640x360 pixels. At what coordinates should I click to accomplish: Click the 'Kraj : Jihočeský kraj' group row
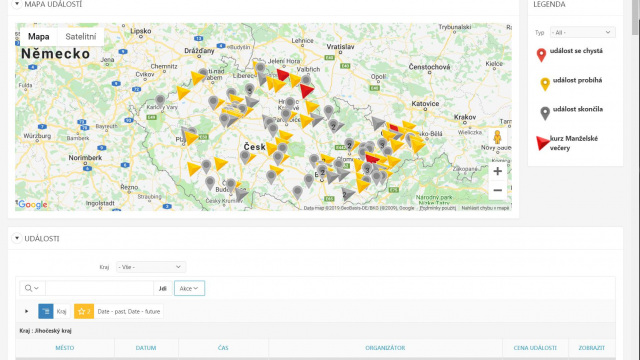316,331
